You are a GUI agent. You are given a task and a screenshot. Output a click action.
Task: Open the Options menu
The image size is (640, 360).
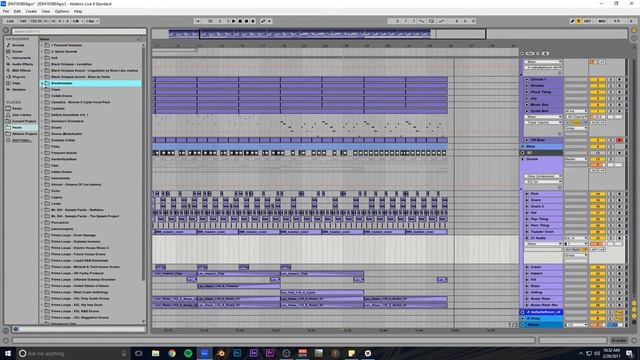click(x=62, y=11)
